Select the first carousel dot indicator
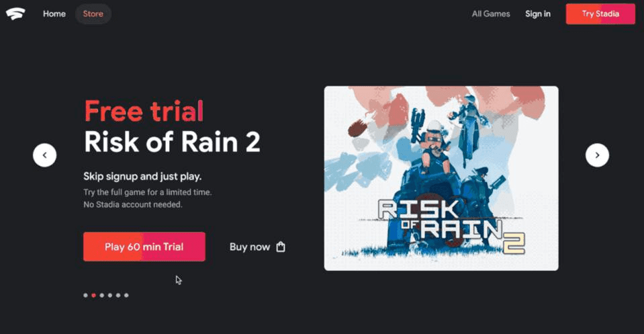 point(85,295)
